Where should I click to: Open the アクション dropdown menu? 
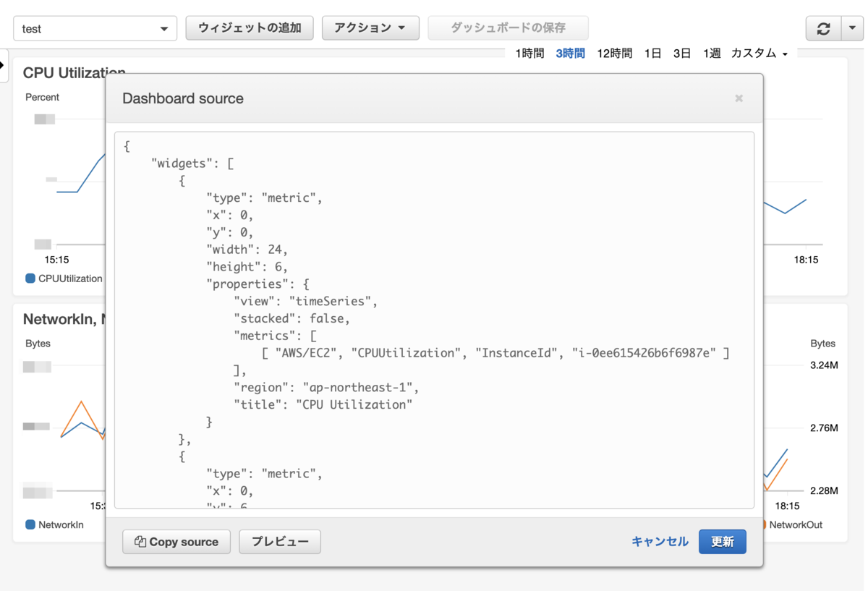pyautogui.click(x=370, y=28)
